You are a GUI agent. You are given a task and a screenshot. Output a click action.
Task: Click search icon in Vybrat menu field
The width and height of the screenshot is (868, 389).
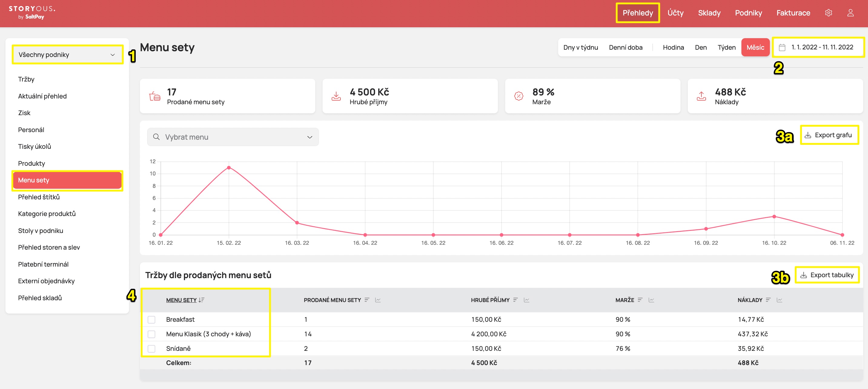click(156, 137)
